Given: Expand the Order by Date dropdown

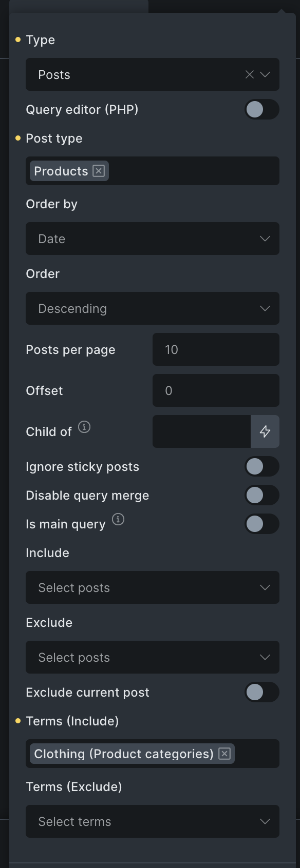Looking at the screenshot, I should click(153, 239).
